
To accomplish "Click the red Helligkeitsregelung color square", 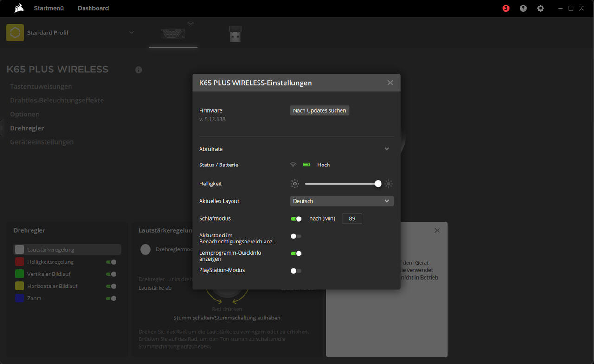I will click(19, 262).
